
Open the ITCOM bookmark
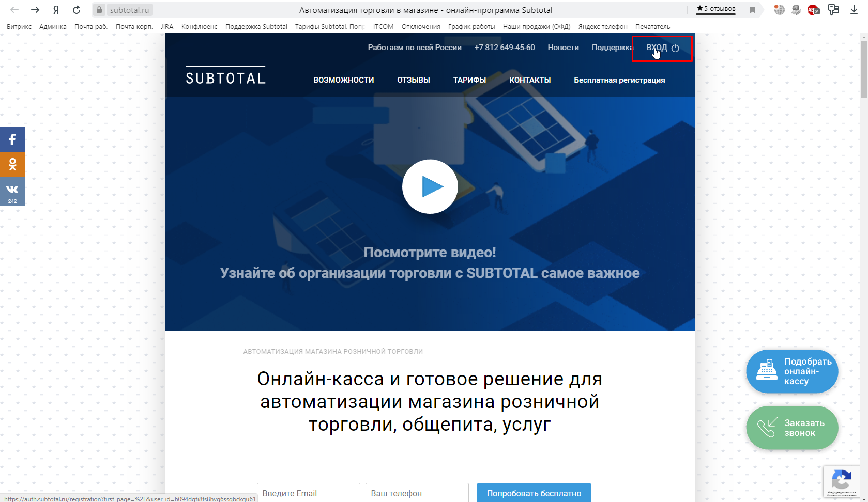pyautogui.click(x=384, y=26)
